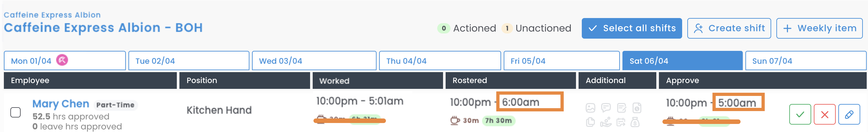The width and height of the screenshot is (868, 132).
Task: Reject shift with red X button
Action: [824, 115]
